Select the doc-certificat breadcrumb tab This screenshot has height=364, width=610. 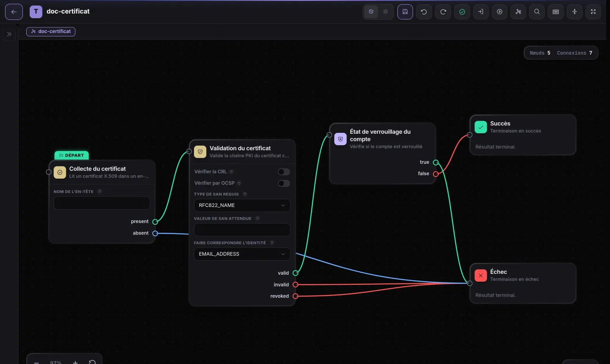(51, 31)
